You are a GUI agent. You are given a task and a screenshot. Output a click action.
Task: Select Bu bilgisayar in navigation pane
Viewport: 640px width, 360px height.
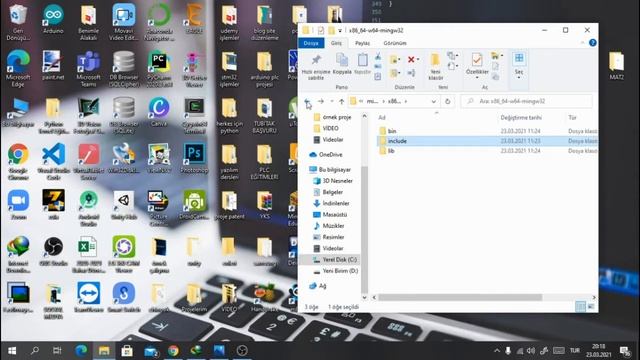tap(335, 169)
